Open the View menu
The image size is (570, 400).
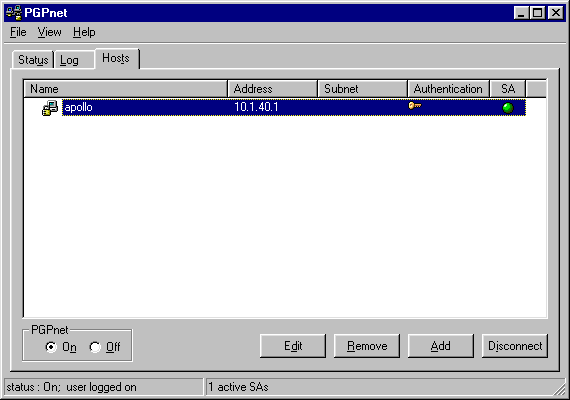49,32
